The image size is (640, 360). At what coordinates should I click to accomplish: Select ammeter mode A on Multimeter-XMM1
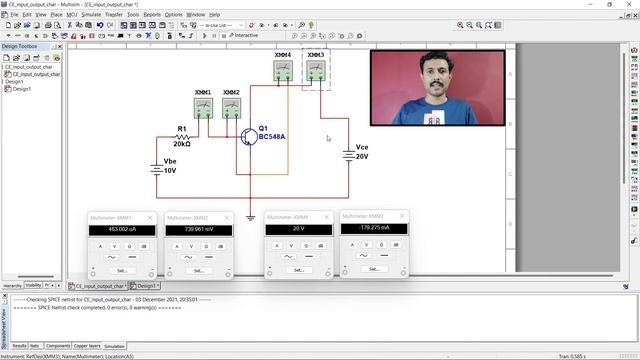pyautogui.click(x=100, y=247)
